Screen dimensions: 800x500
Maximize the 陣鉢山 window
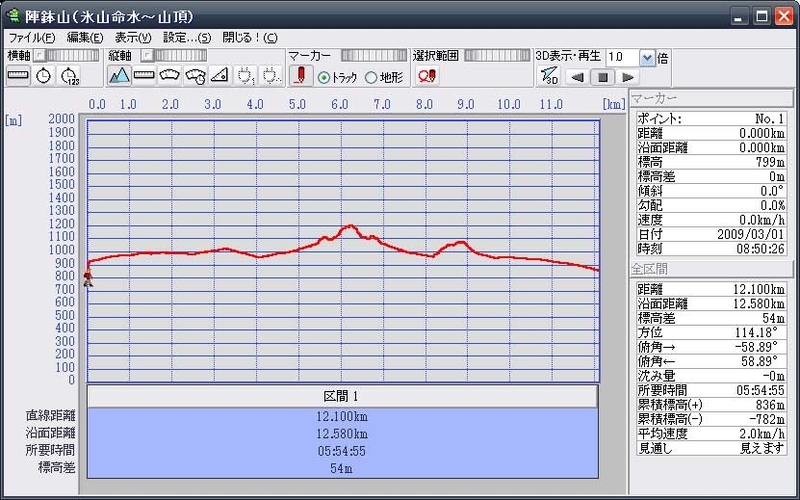coord(762,16)
